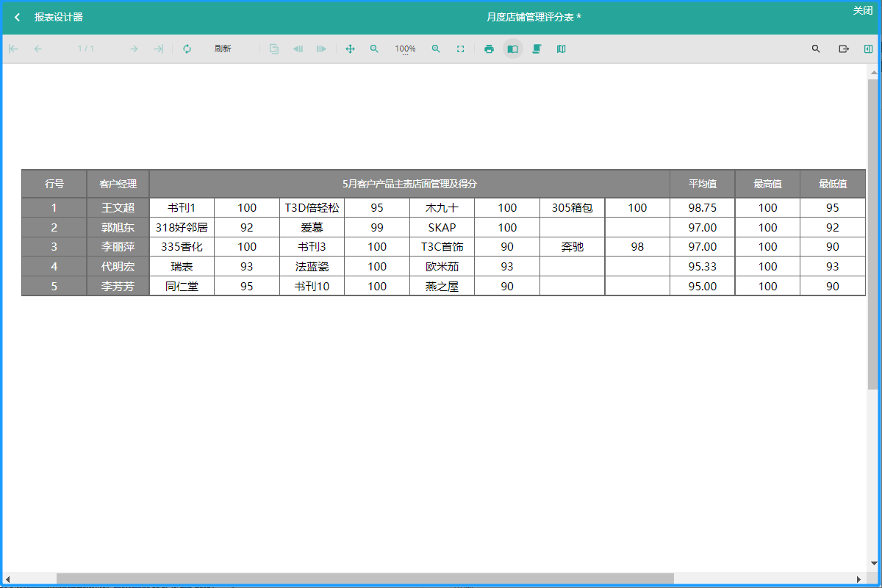The width and height of the screenshot is (882, 588).
Task: Toggle single page view mode
Action: [x=513, y=49]
